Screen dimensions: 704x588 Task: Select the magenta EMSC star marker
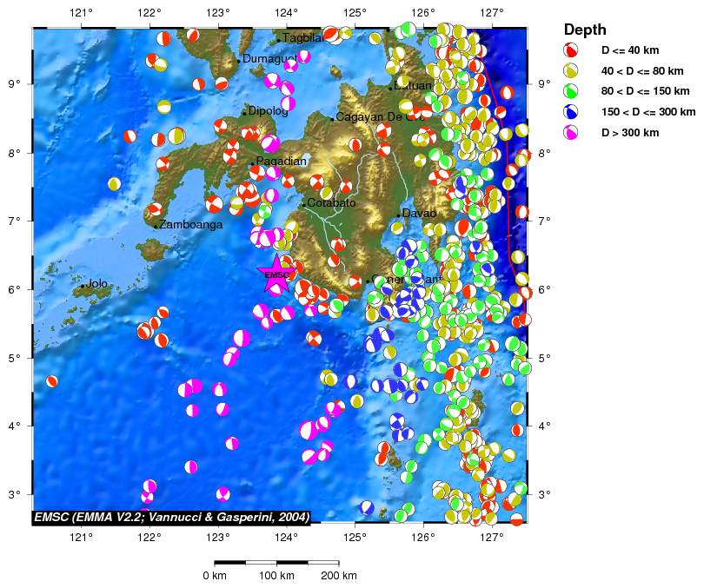[x=276, y=273]
